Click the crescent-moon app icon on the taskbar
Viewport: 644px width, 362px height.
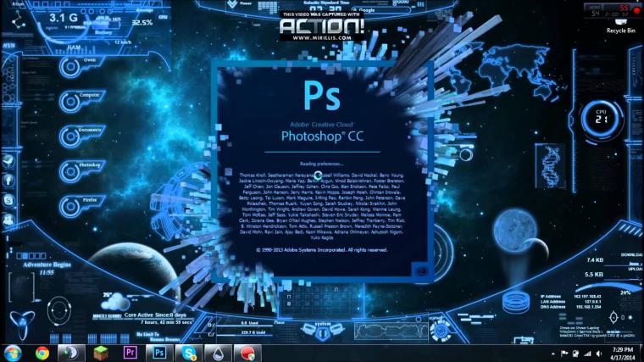click(x=71, y=353)
